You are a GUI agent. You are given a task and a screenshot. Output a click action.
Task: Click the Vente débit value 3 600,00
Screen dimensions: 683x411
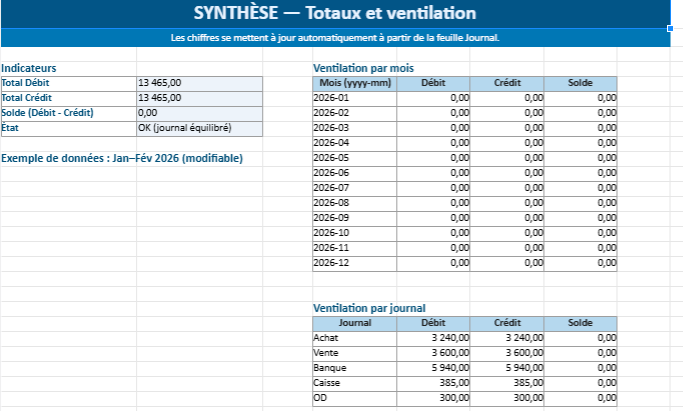coord(434,353)
